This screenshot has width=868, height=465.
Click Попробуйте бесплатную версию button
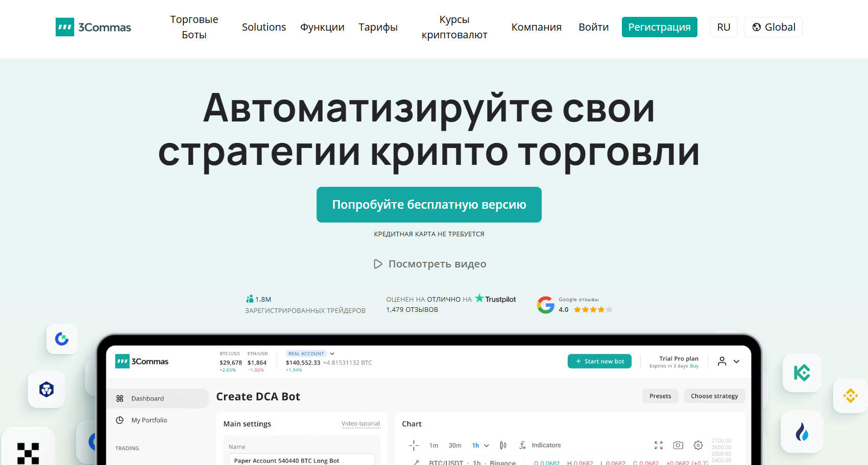point(429,205)
